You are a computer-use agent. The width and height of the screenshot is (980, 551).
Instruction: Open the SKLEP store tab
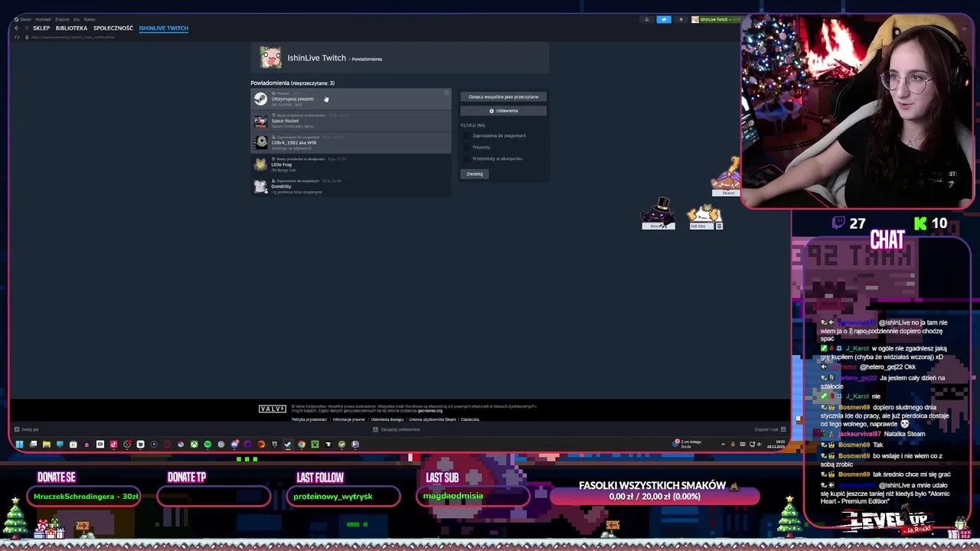(x=41, y=28)
